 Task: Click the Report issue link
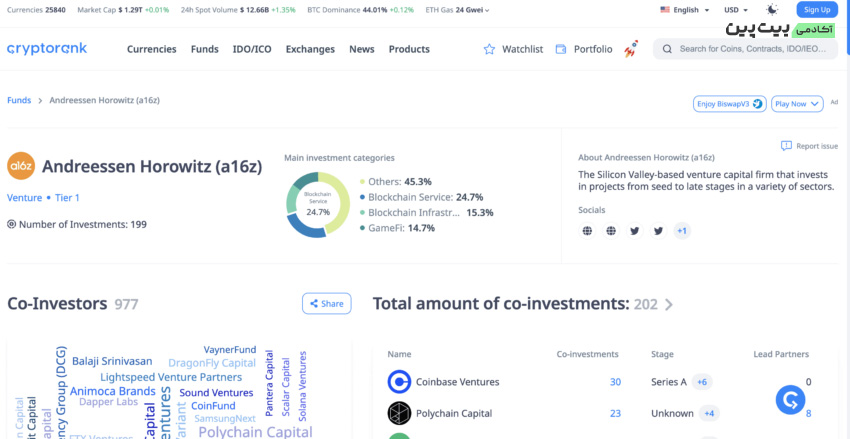tap(817, 146)
